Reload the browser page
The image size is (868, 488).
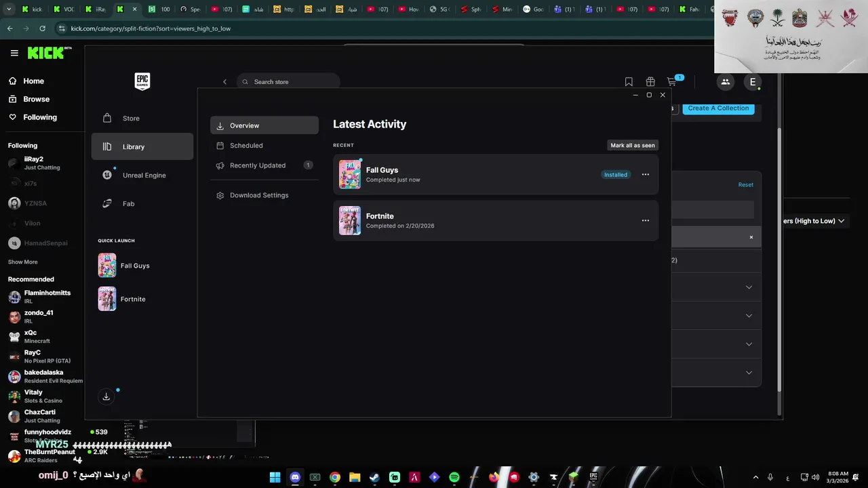[42, 28]
